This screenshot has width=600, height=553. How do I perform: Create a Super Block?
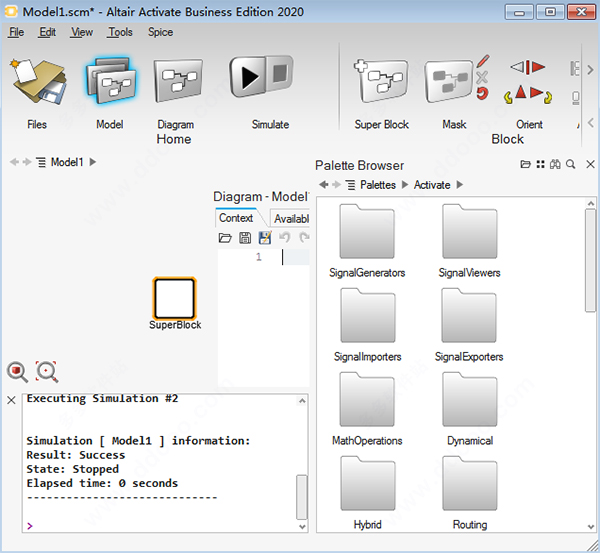381,81
